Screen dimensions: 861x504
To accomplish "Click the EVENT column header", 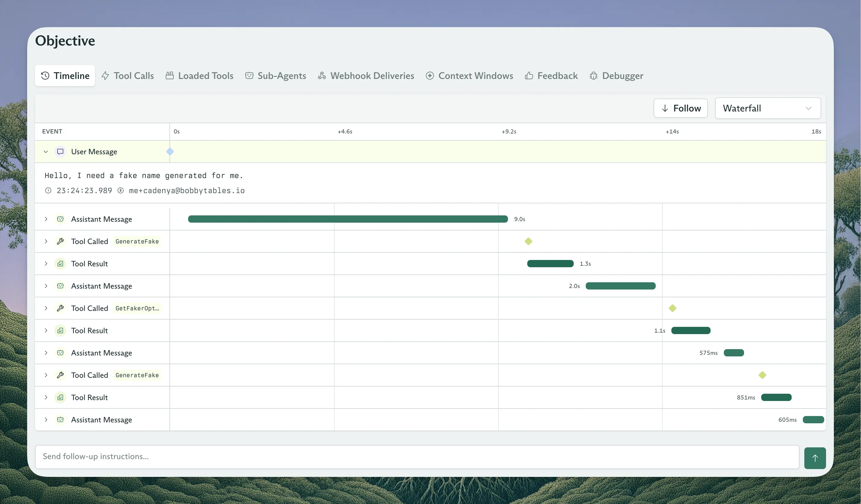I will click(x=52, y=131).
